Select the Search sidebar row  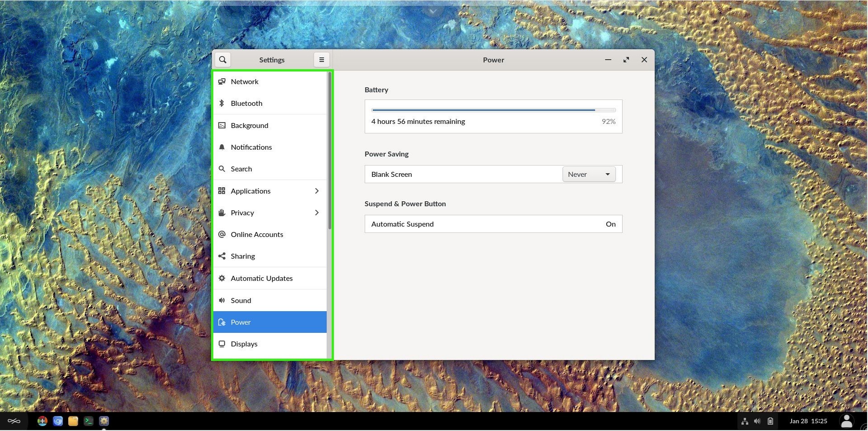[x=270, y=169]
